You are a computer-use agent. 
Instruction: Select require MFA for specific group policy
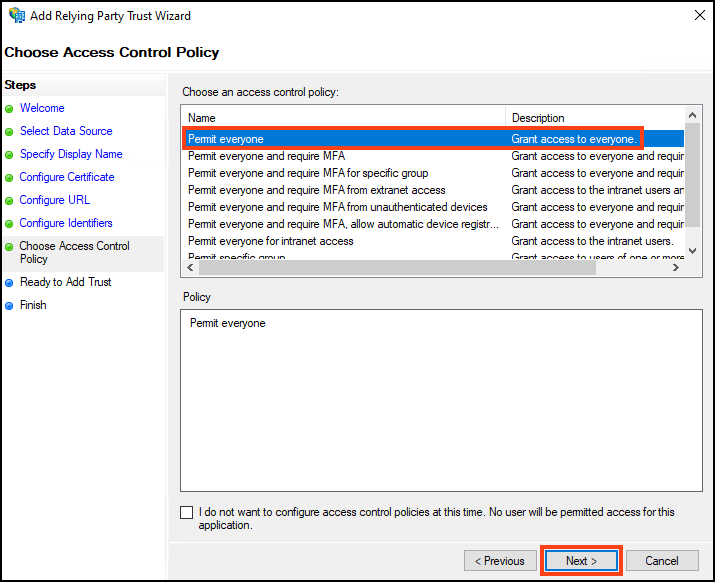(x=433, y=173)
